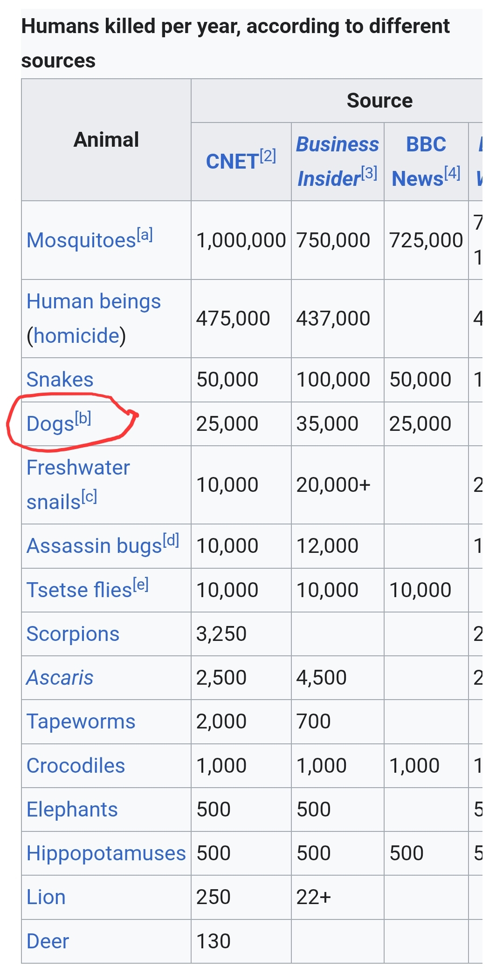Click the Deer link
Viewport: 503px width, 980px height.
[48, 941]
